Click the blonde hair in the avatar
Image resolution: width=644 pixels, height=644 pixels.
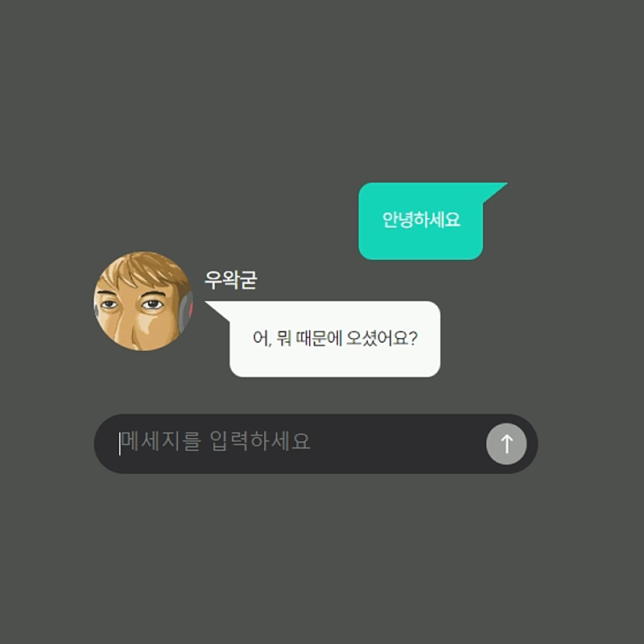coord(142,269)
